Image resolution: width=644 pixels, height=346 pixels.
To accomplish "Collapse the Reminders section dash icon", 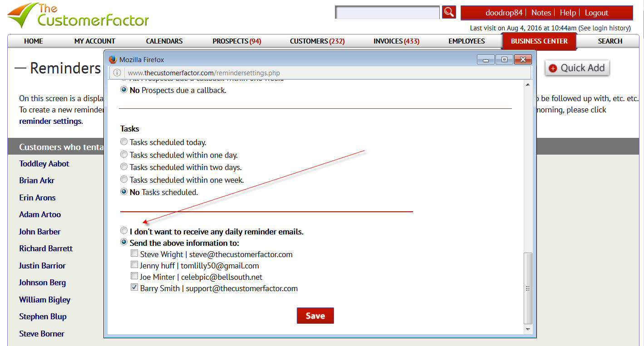I will tap(20, 68).
